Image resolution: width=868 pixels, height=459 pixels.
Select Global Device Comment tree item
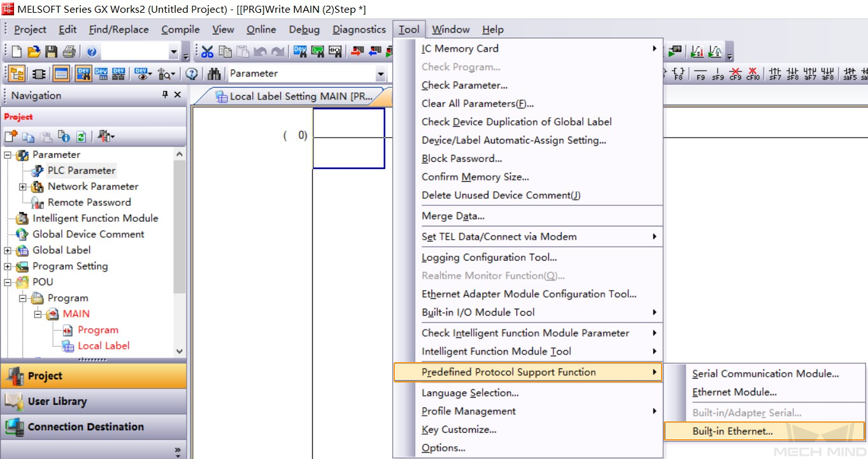tap(89, 234)
